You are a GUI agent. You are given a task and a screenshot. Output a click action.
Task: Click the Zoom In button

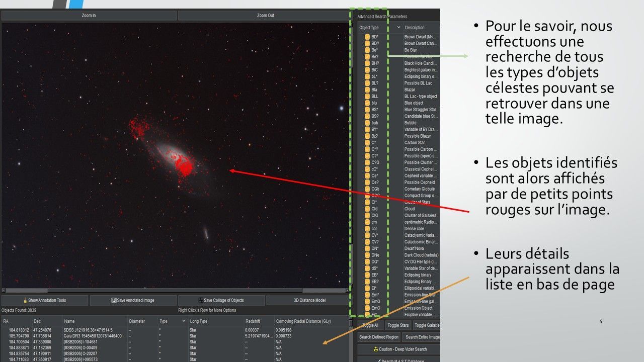[89, 16]
